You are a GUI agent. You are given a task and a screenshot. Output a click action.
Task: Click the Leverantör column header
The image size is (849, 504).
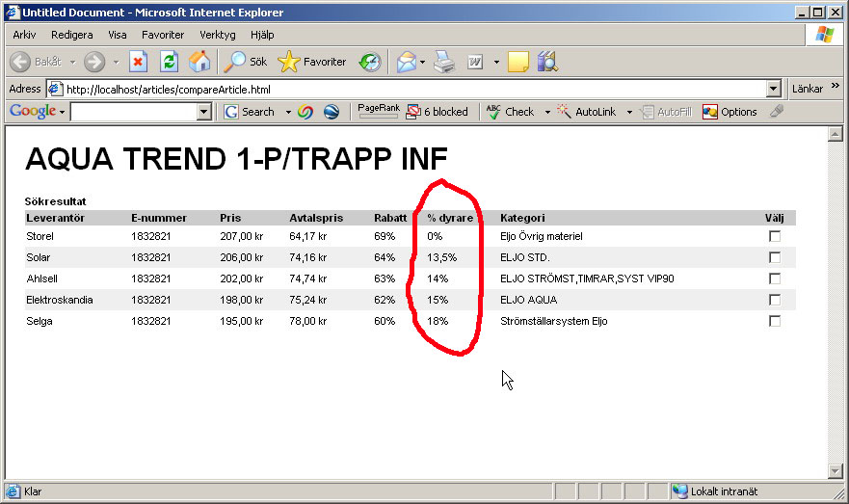pos(55,218)
